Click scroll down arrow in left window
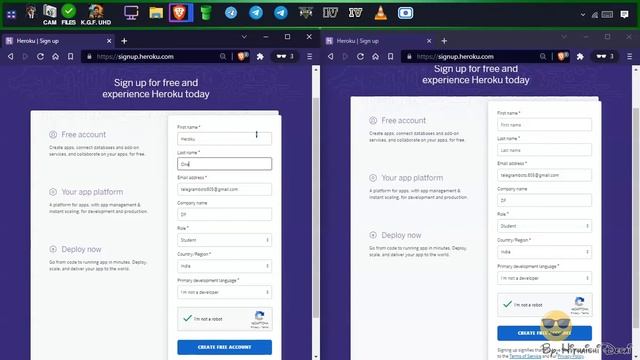 [316, 357]
